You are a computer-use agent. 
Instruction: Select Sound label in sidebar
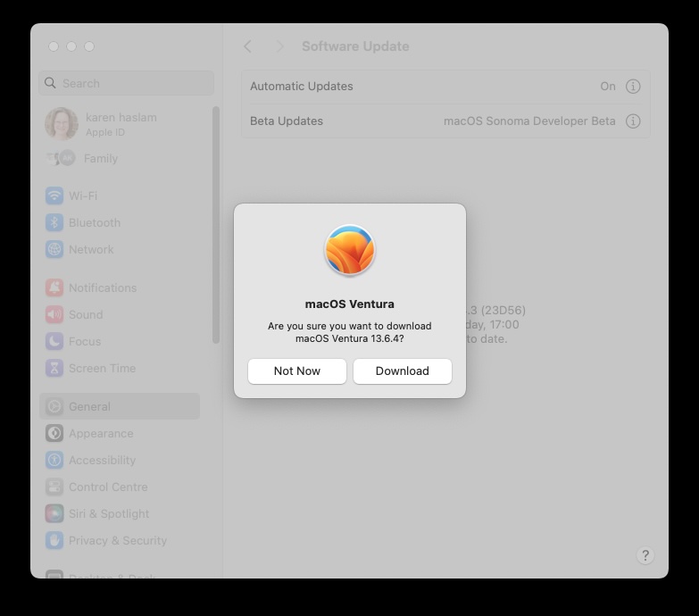click(x=86, y=314)
